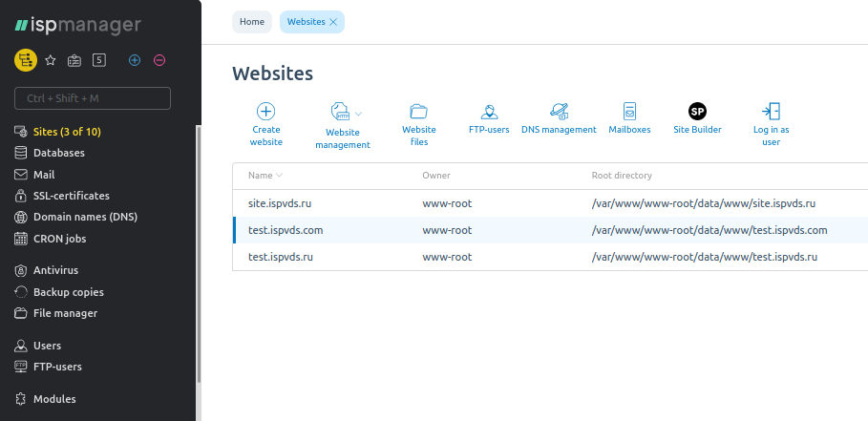This screenshot has width=868, height=421.
Task: Click the Backup copies icon
Action: tap(20, 292)
